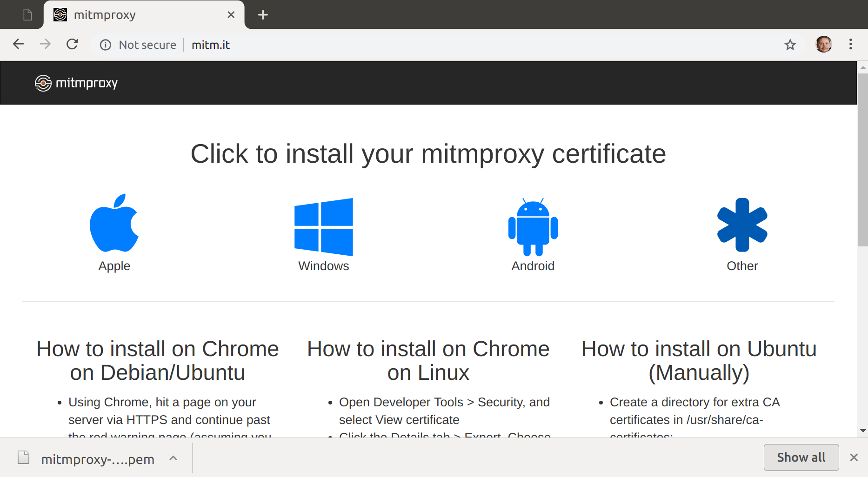Open the Android certificate link text
This screenshot has height=477, width=868.
point(533,266)
